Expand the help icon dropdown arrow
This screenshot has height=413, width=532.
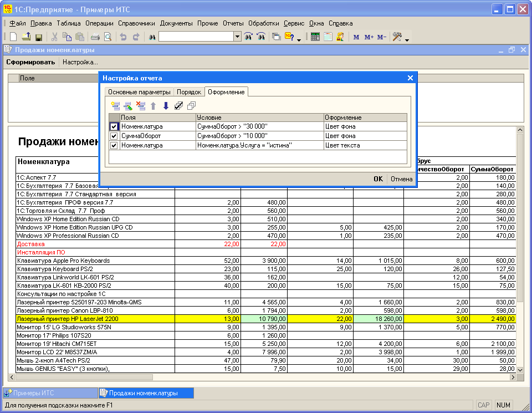299,39
